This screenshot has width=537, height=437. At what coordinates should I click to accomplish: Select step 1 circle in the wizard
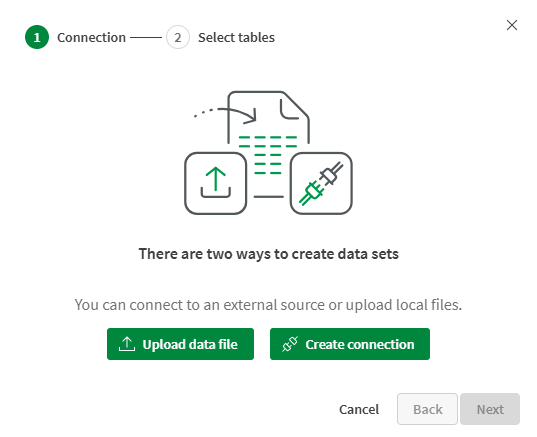coord(37,37)
